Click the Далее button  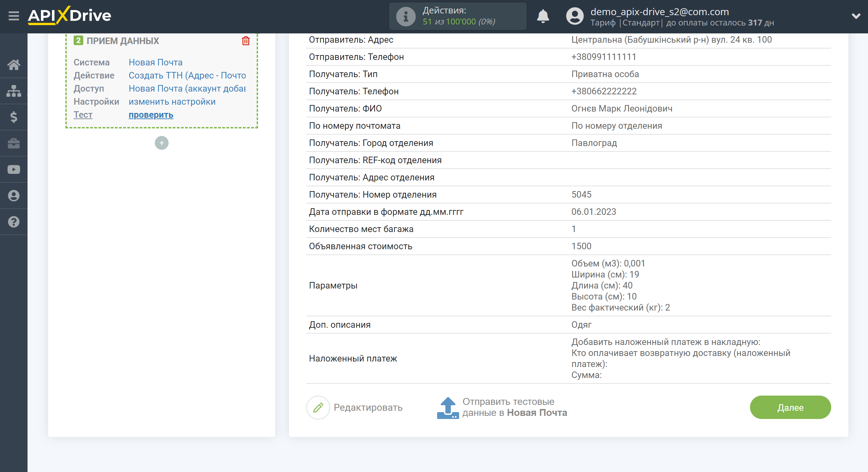coord(790,407)
